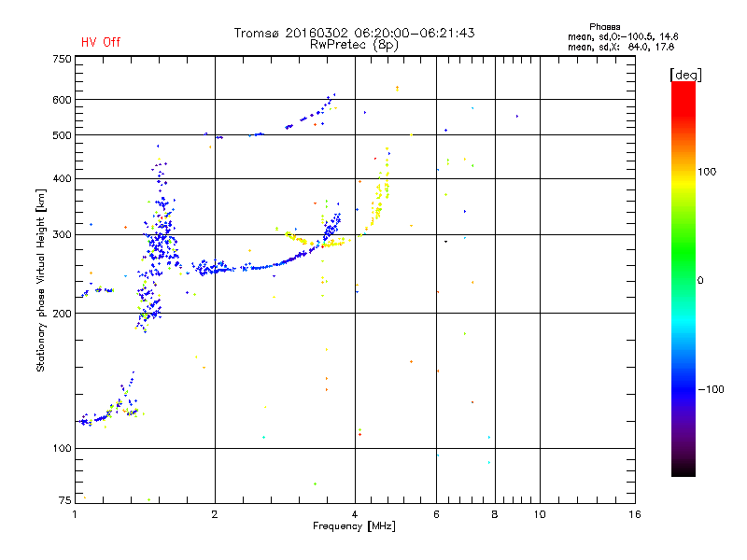747x560 pixels.
Task: Click the '[deg]' colorbar unit label
Action: click(685, 75)
